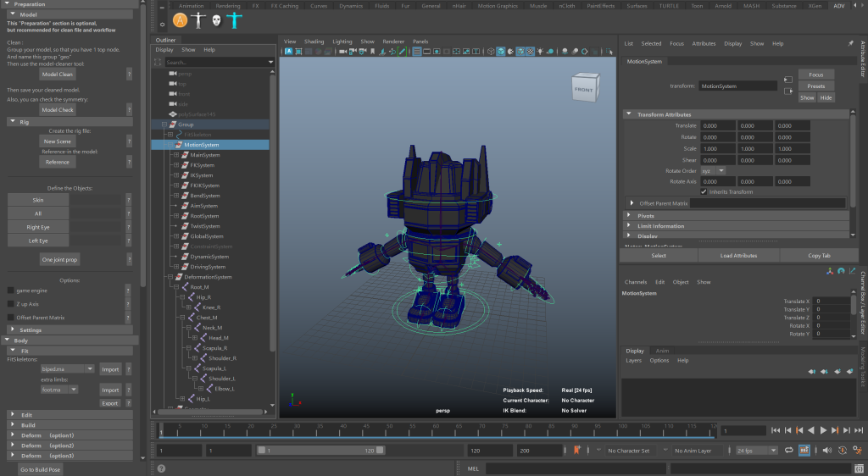868x476 pixels.
Task: Enable the Z up Axis checkbox
Action: click(10, 304)
